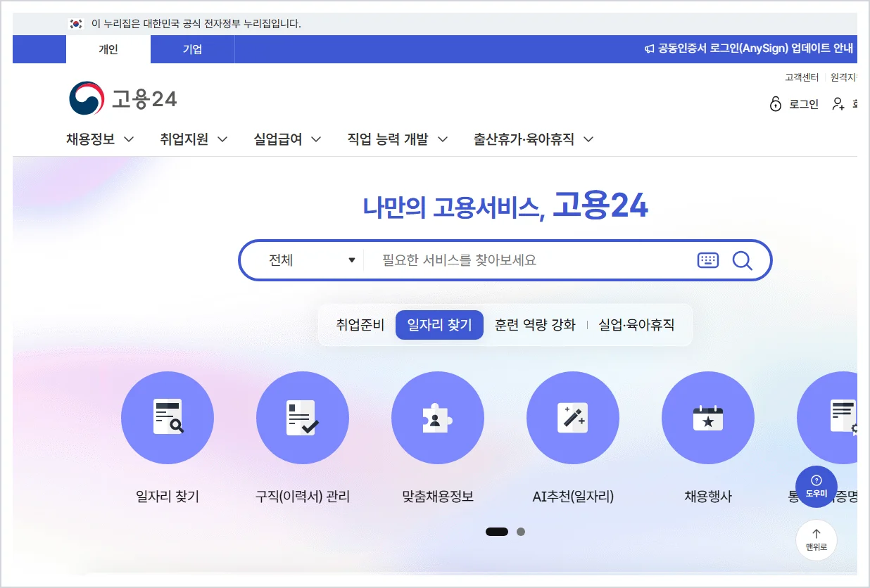The image size is (870, 588).
Task: Click the 나만의 고용서비스, 고용24 heading
Action: (505, 206)
